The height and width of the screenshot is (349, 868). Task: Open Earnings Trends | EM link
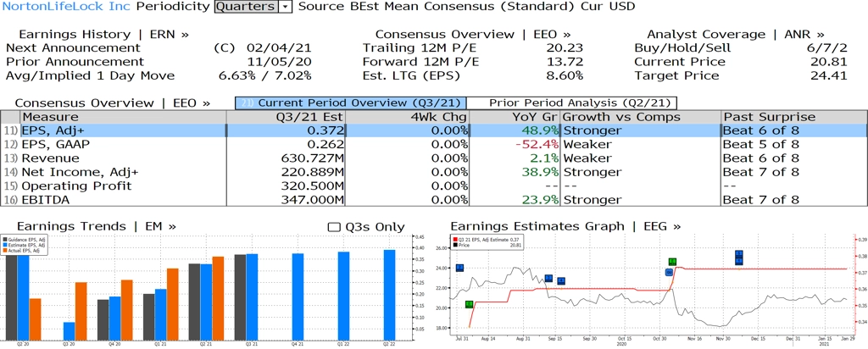97,226
